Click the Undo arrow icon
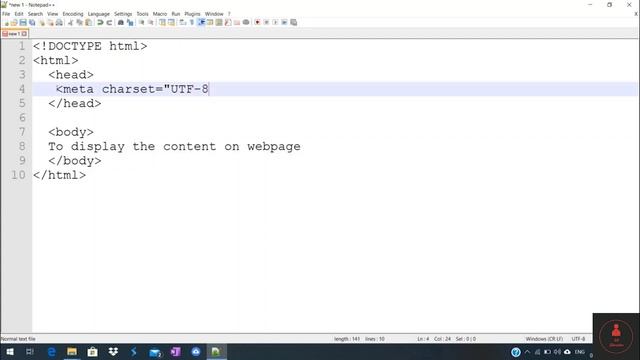This screenshot has width=640, height=360. [100, 22]
